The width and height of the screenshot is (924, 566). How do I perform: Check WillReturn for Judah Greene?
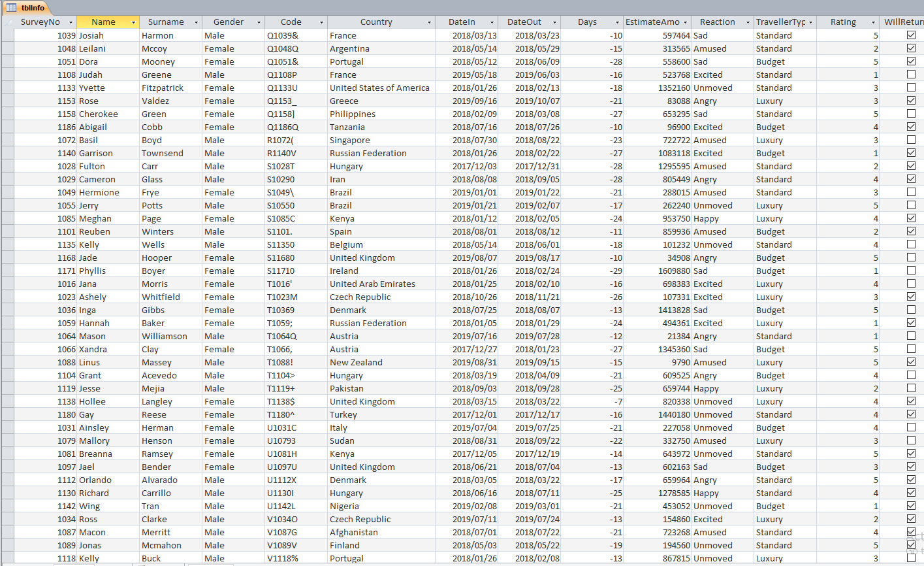tap(911, 74)
